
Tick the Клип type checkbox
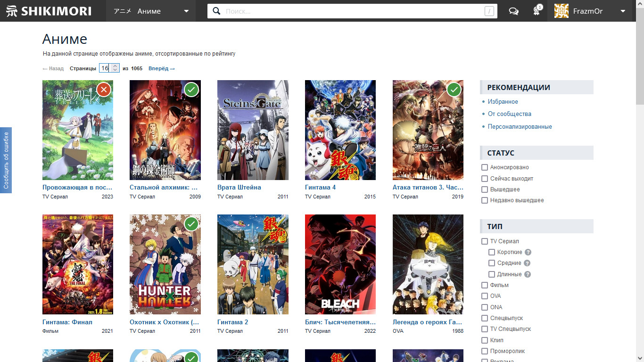point(484,340)
